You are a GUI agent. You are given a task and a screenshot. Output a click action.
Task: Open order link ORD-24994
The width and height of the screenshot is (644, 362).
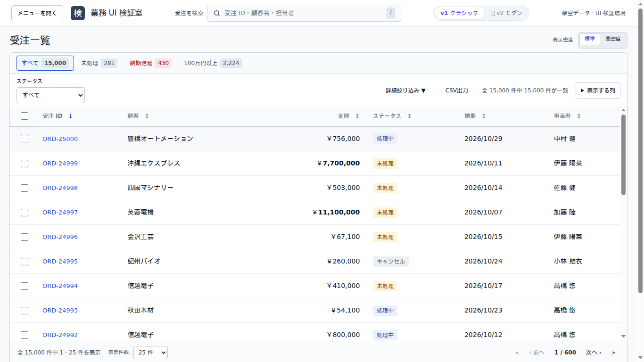(x=60, y=286)
